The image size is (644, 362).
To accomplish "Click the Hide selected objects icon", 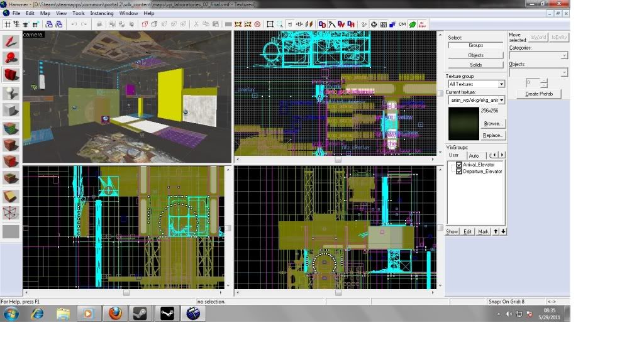I will [145, 25].
